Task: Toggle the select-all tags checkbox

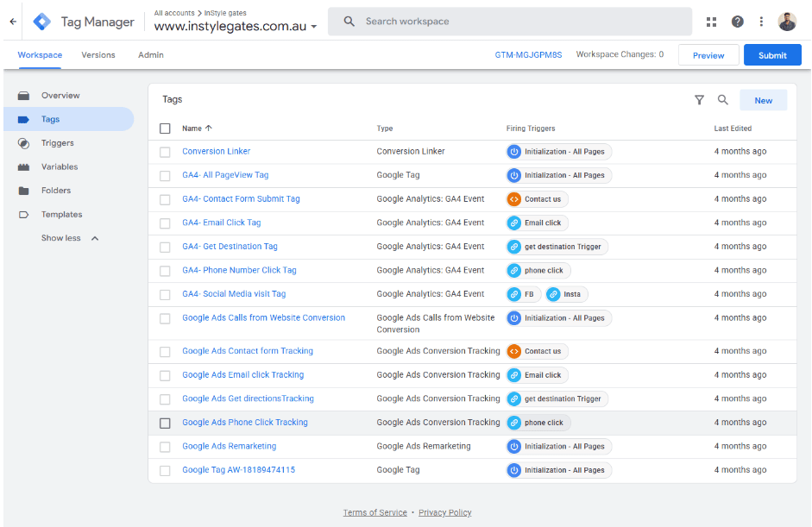Action: click(x=165, y=129)
